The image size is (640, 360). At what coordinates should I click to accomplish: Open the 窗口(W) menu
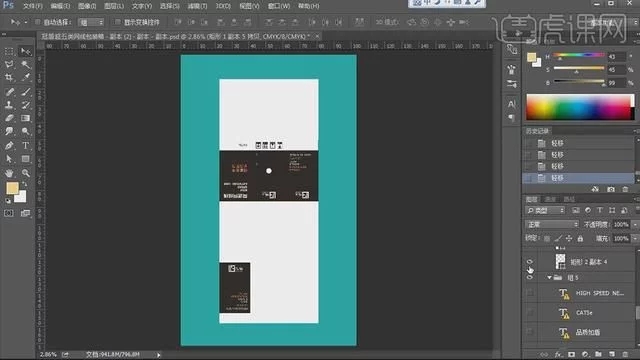279,6
